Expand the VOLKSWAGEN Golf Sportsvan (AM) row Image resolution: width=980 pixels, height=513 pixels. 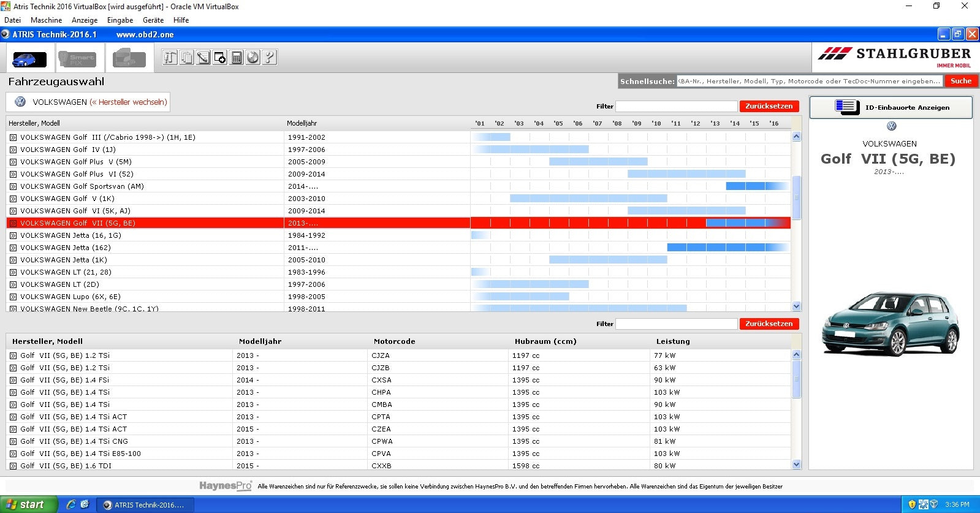click(x=13, y=186)
